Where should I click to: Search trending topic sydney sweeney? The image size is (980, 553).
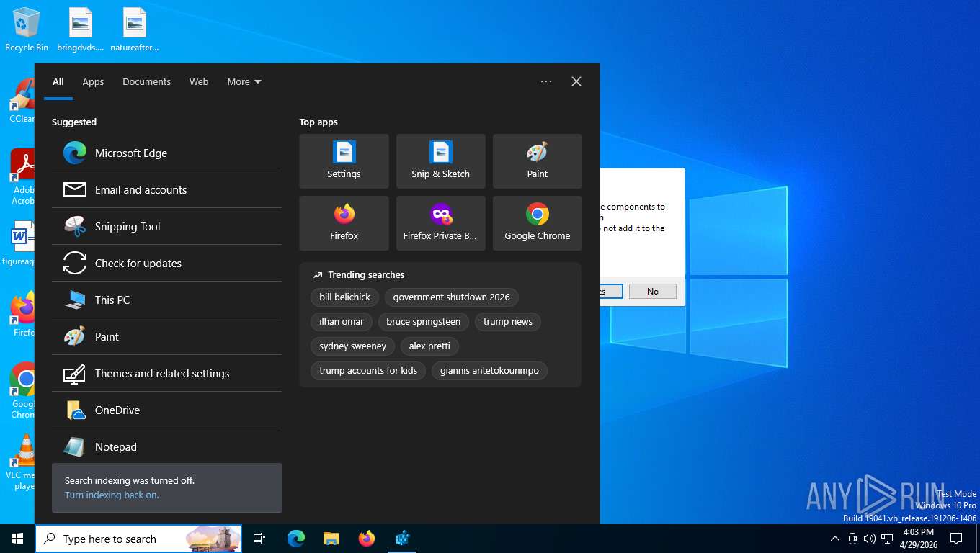(x=352, y=346)
